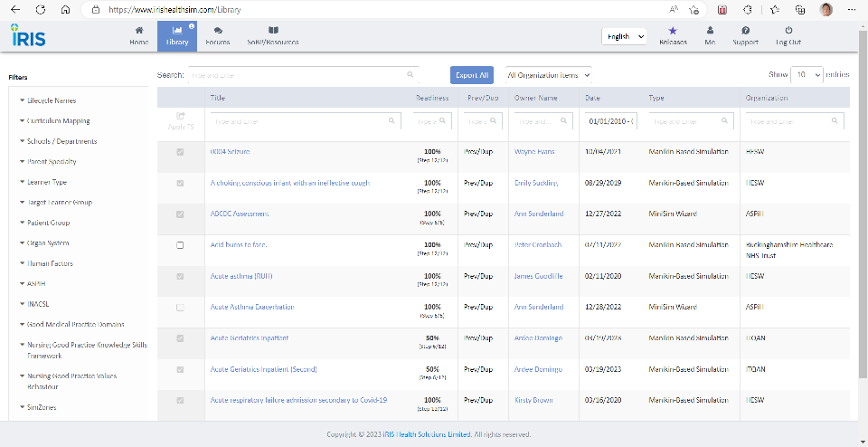The height and width of the screenshot is (447, 868).
Task: Toggle checkbox for Acid burns to face row
Action: pos(180,245)
